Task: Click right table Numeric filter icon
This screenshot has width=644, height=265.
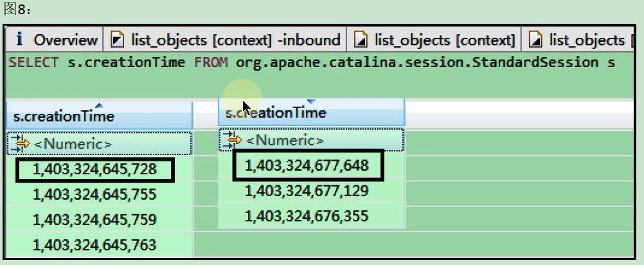Action: (x=232, y=140)
